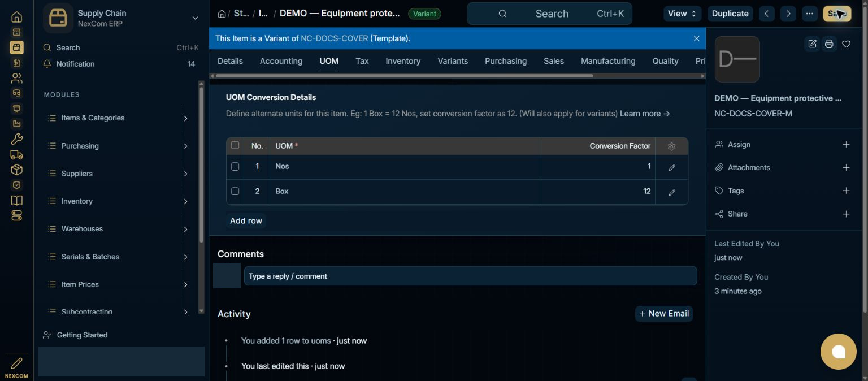Image resolution: width=868 pixels, height=381 pixels.
Task: Switch to the Tax tab
Action: click(362, 61)
